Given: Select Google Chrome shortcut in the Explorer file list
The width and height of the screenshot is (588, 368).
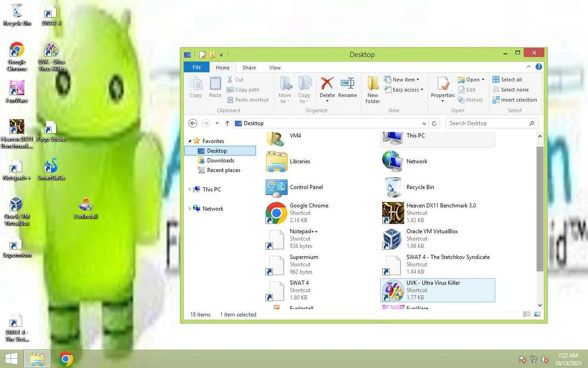Looking at the screenshot, I should pos(322,213).
